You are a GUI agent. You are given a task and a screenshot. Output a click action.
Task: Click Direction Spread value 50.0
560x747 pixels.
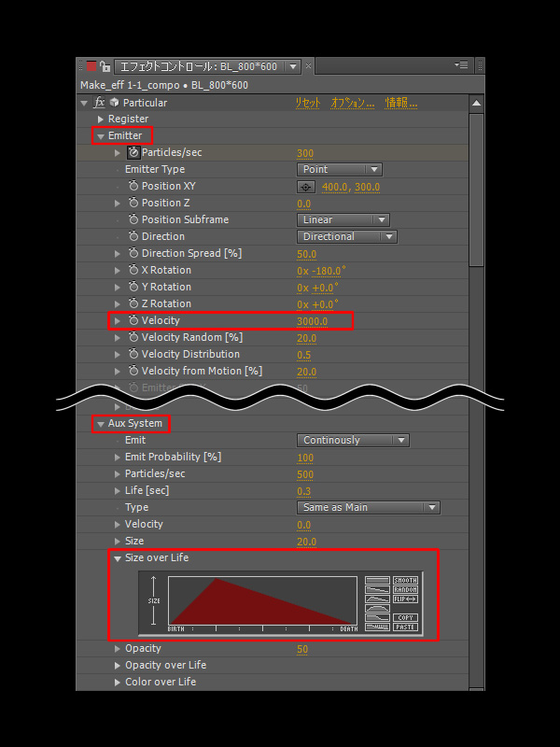[x=307, y=254]
